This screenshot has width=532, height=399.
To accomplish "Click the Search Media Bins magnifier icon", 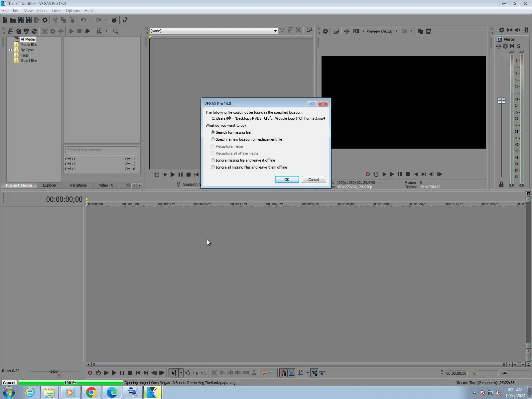I will (x=116, y=31).
